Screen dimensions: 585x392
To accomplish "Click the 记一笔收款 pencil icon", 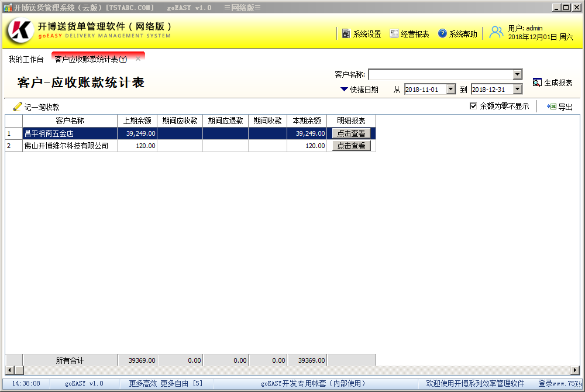I will pyautogui.click(x=18, y=107).
